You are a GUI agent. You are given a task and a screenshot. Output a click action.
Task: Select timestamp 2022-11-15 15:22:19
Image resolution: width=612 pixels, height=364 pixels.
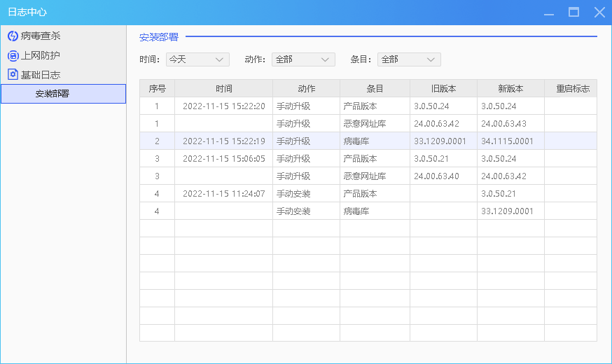[223, 141]
